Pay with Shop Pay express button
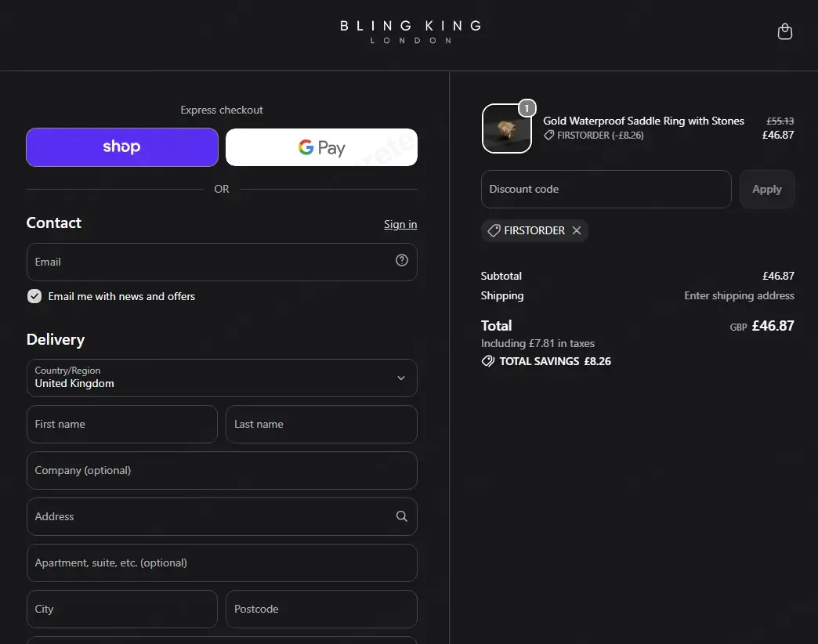Screen dimensions: 818x644 pos(122,147)
